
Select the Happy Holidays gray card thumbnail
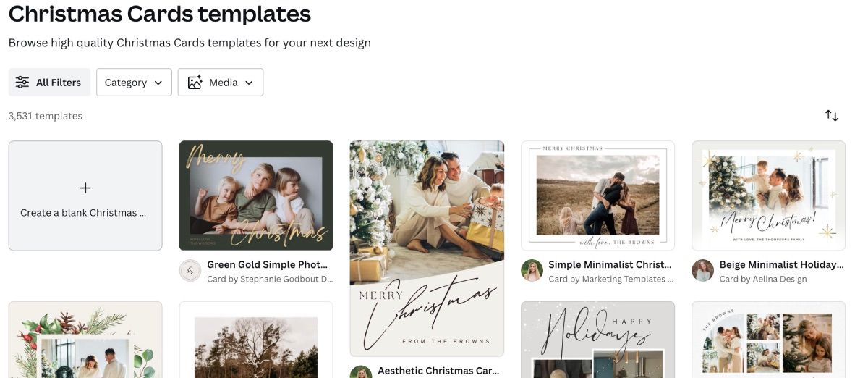[597, 340]
